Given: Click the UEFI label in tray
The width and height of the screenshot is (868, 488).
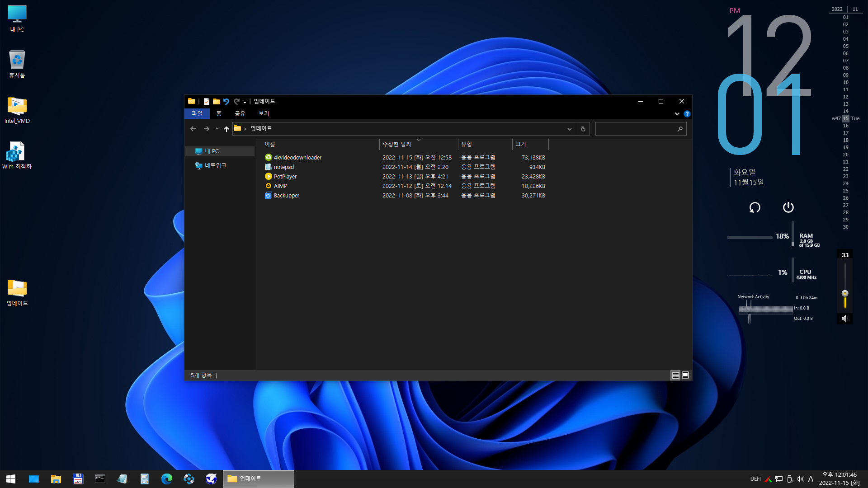Looking at the screenshot, I should click(755, 479).
